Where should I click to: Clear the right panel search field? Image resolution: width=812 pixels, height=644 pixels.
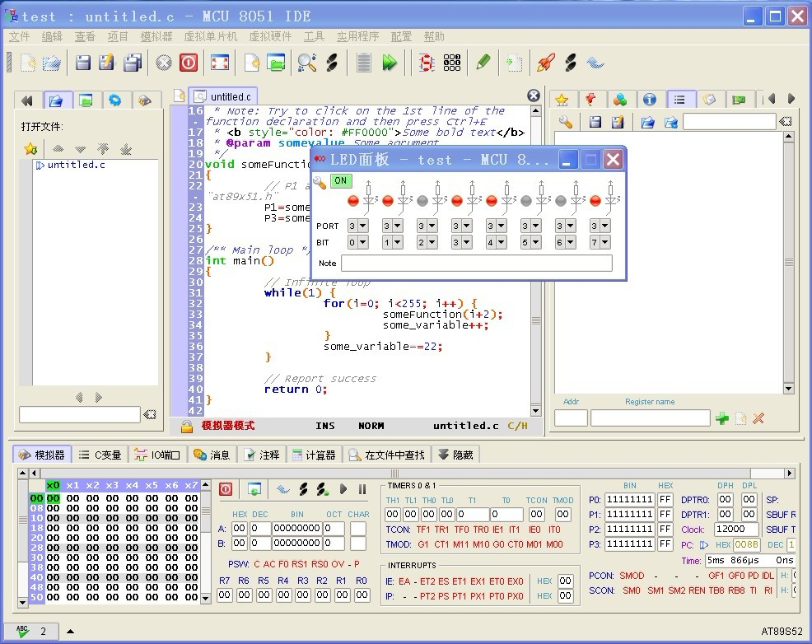[x=786, y=122]
